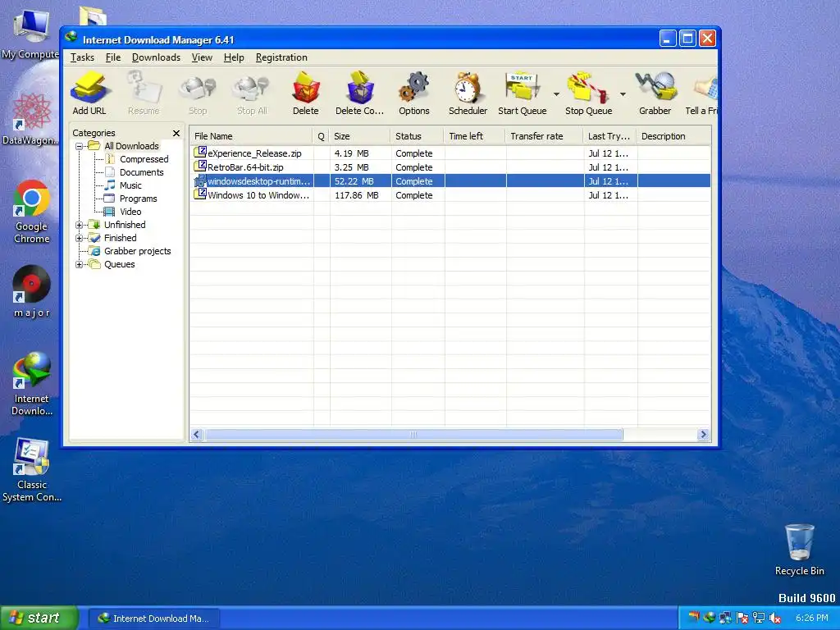The height and width of the screenshot is (630, 840).
Task: Open the Downloads menu
Action: click(156, 57)
